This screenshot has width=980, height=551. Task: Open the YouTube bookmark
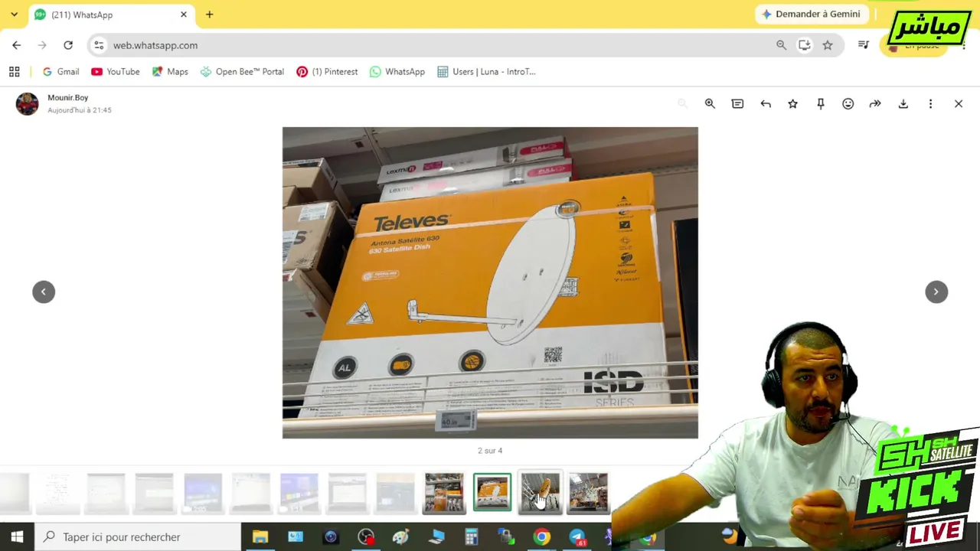[x=115, y=72]
